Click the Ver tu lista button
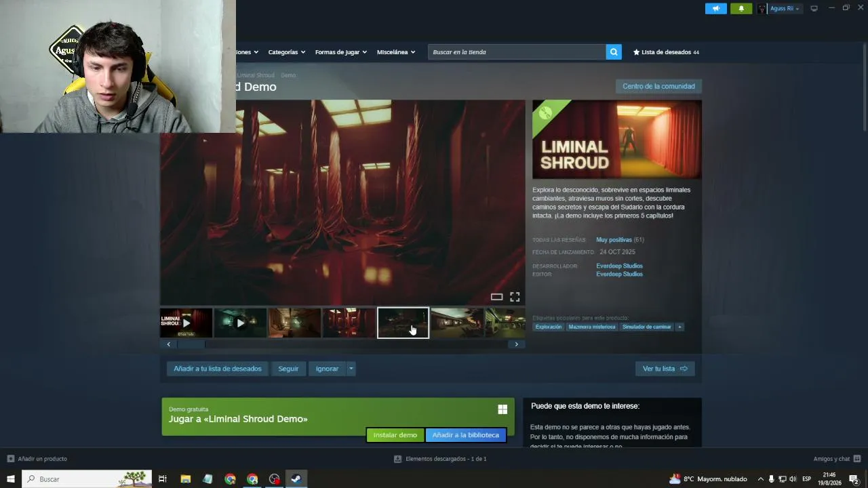The image size is (868, 488). [x=665, y=369]
